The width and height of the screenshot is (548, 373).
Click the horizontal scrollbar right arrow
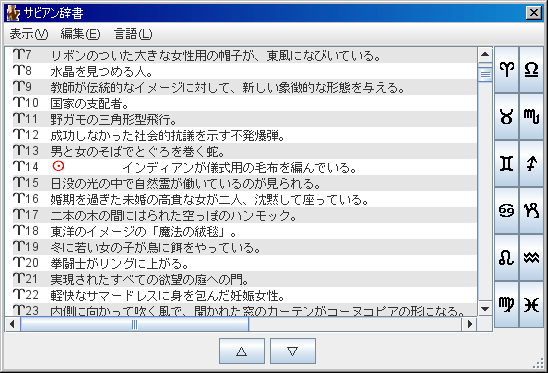(x=470, y=324)
